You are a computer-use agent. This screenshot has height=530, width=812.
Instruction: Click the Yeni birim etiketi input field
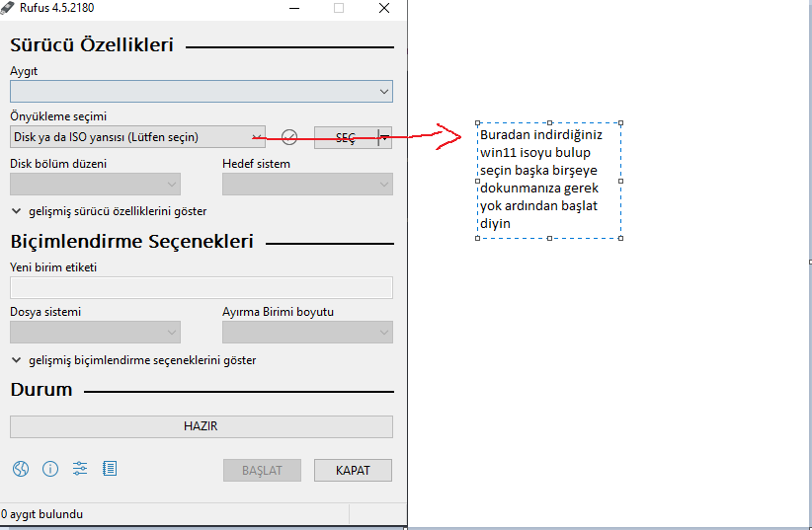coord(202,288)
